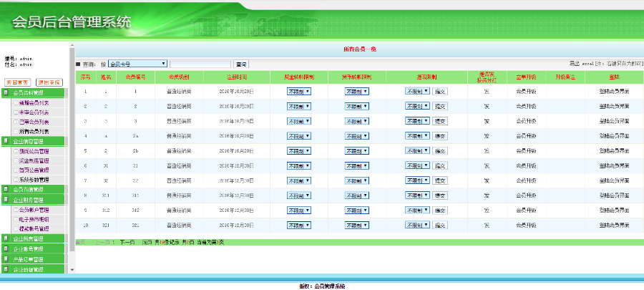Open 所有会员列表 in the sidebar
The height and width of the screenshot is (290, 644).
pos(34,132)
